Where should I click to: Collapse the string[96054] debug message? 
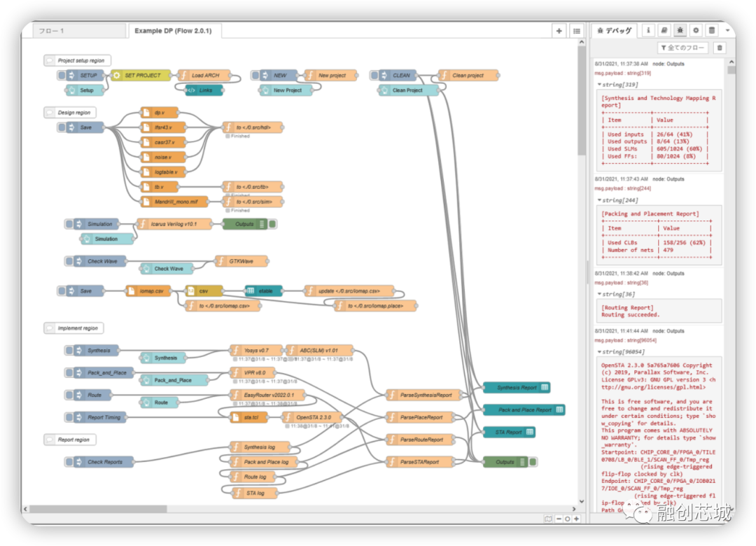click(x=599, y=351)
